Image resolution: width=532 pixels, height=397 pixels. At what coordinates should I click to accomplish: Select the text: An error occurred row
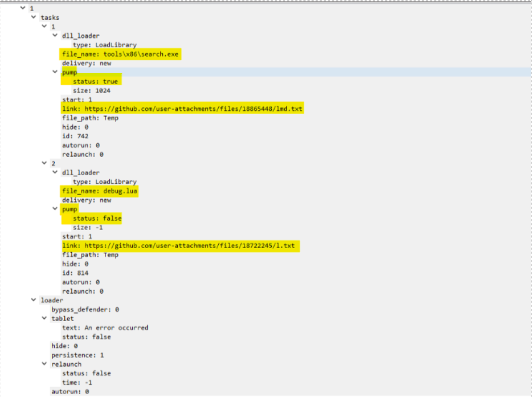click(x=105, y=328)
